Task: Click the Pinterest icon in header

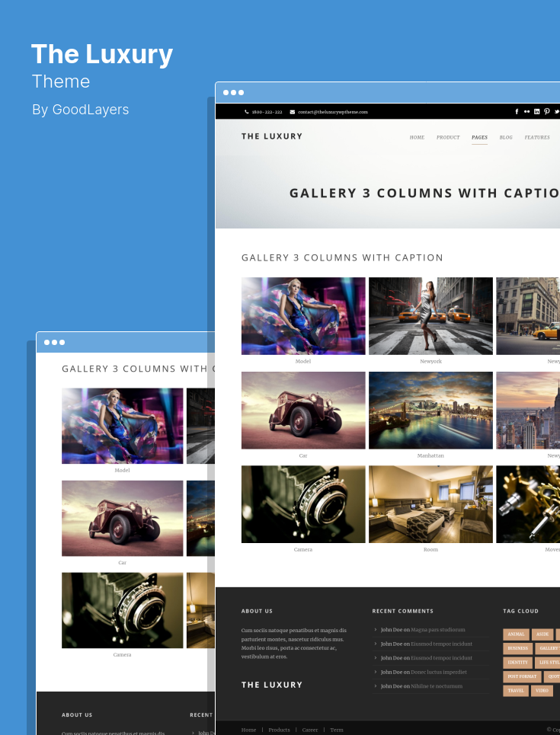Action: point(546,111)
